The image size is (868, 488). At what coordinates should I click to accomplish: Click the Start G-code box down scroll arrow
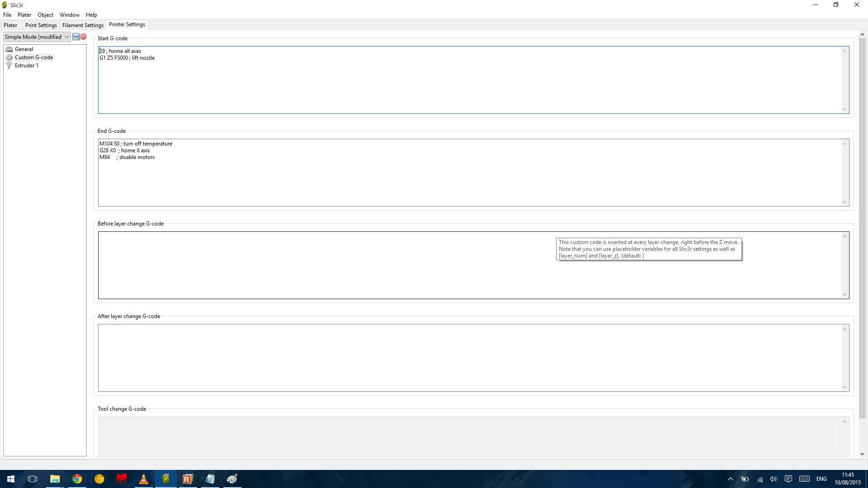[844, 109]
